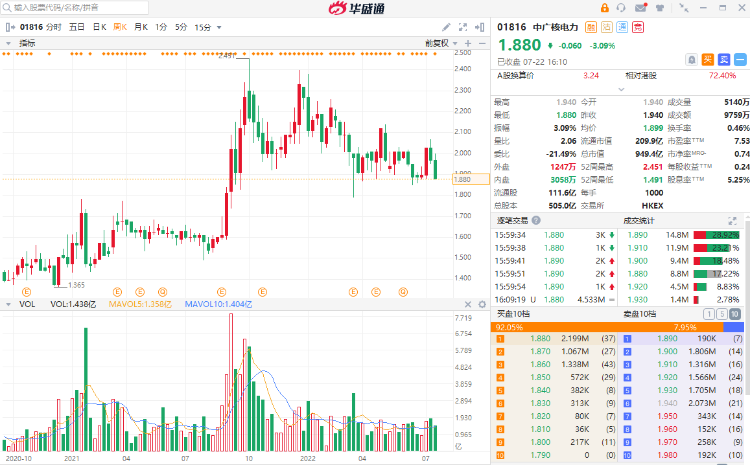The height and width of the screenshot is (465, 750).
Task: Click the A股换算价 value 3.24
Action: [x=591, y=76]
